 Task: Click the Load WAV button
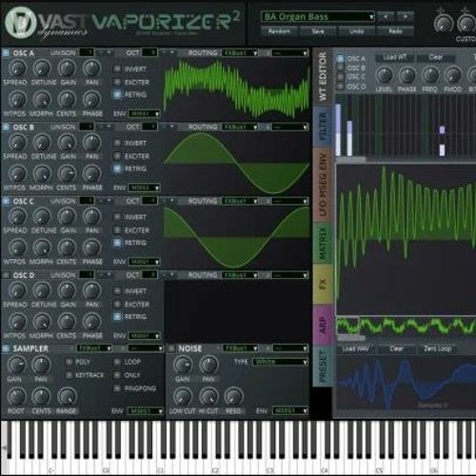click(356, 349)
